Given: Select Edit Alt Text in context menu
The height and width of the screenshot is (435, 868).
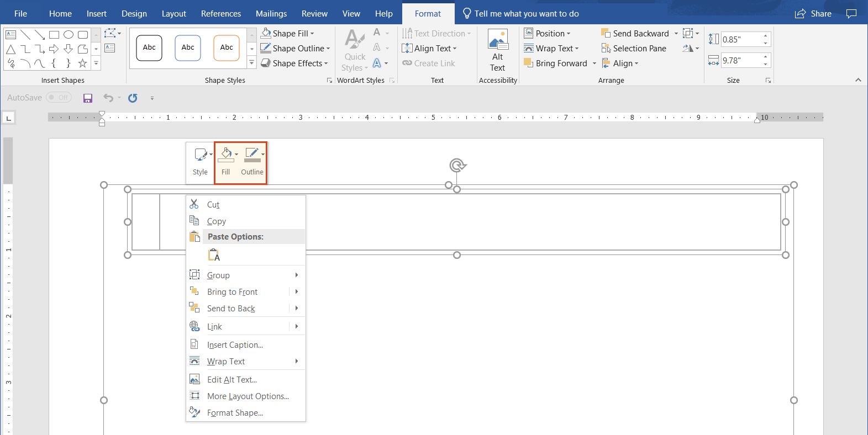Looking at the screenshot, I should (232, 380).
